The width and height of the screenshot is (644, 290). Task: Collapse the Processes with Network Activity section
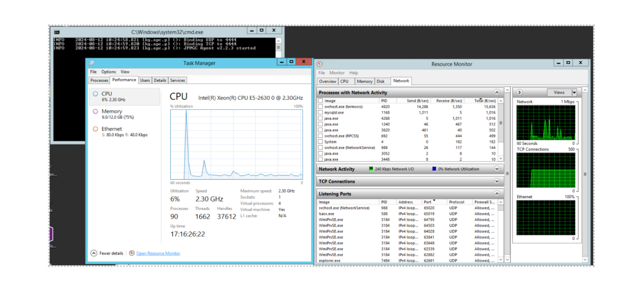497,92
